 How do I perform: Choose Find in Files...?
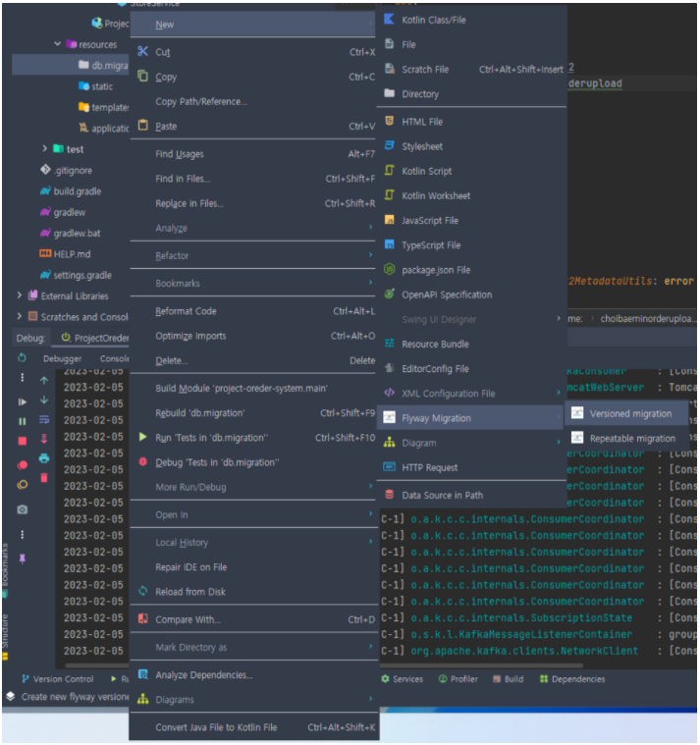coord(252,179)
